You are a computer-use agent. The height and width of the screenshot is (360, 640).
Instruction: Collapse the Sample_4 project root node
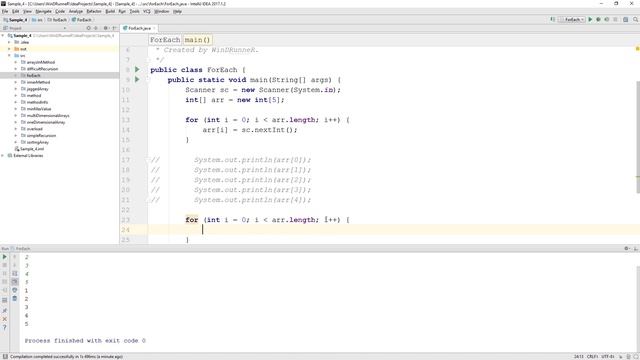pyautogui.click(x=3, y=36)
